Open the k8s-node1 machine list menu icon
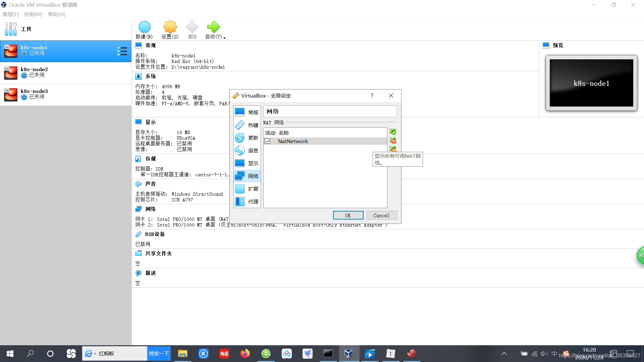The width and height of the screenshot is (644, 362). click(x=122, y=51)
